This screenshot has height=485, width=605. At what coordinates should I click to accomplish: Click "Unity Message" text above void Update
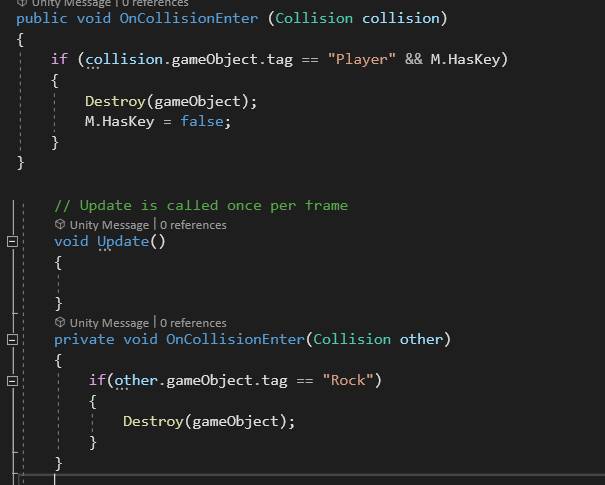[108, 225]
